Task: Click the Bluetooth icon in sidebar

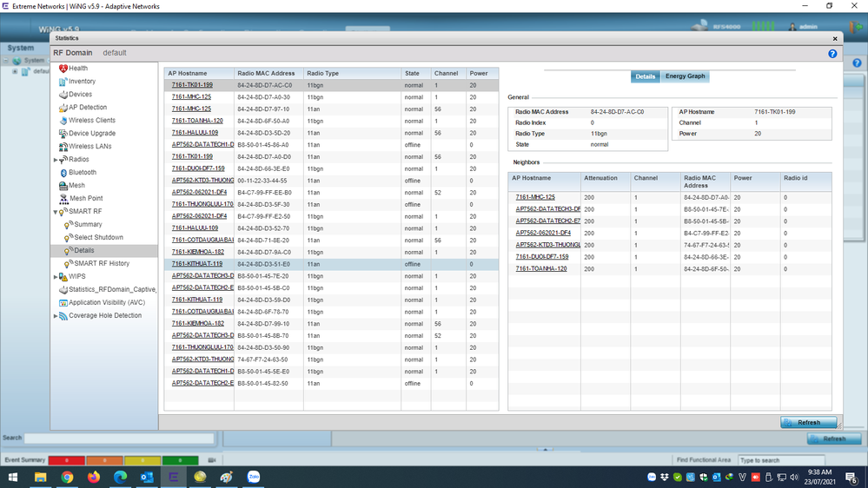Action: [x=63, y=173]
